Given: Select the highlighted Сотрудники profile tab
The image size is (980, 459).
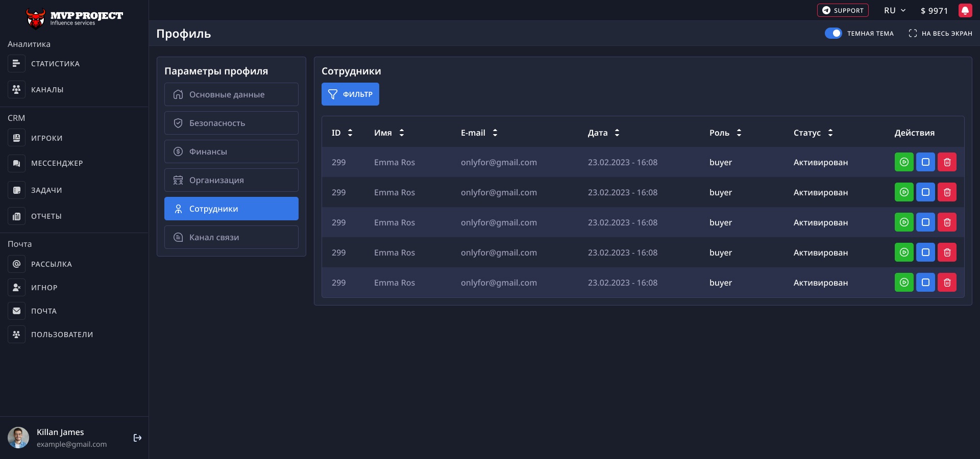Looking at the screenshot, I should coord(231,209).
